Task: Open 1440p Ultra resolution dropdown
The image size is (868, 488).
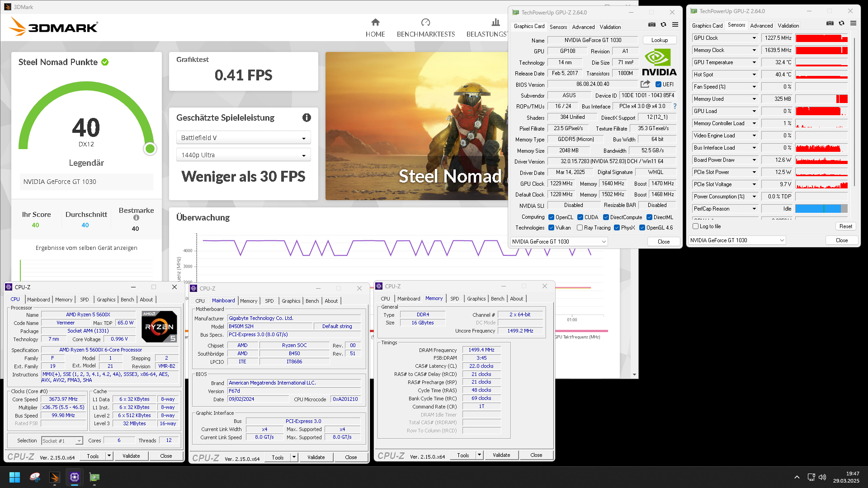Action: tap(243, 155)
